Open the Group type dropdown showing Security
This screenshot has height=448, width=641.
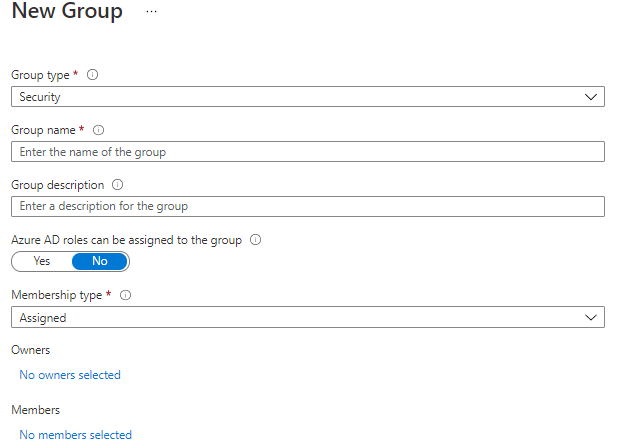300,97
